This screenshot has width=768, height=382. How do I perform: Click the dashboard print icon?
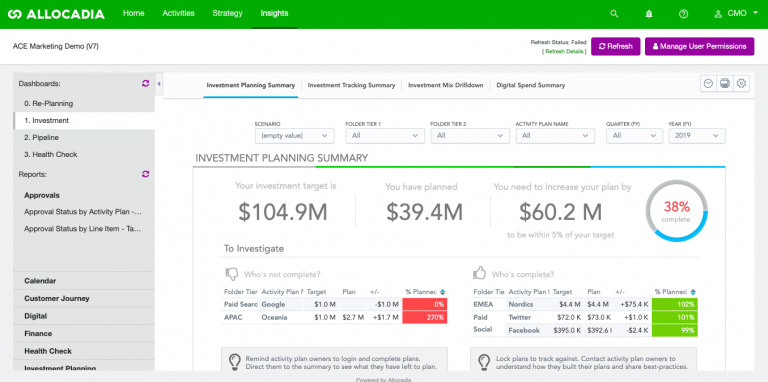point(725,84)
